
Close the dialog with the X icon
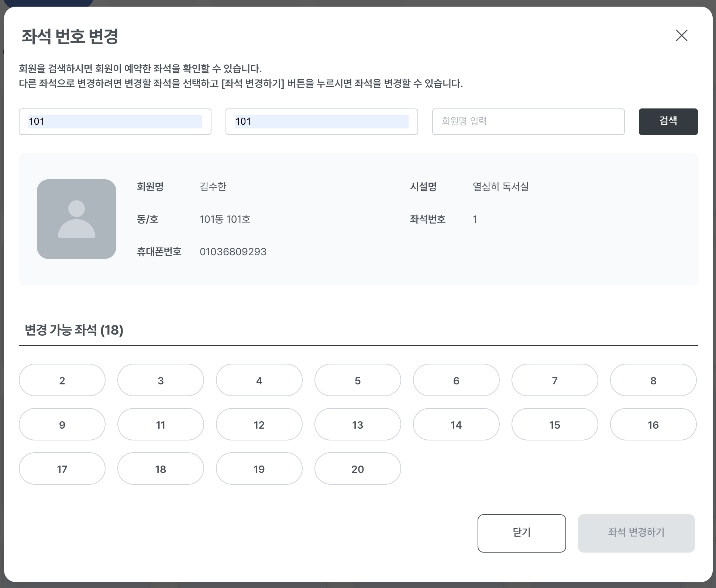pos(681,35)
